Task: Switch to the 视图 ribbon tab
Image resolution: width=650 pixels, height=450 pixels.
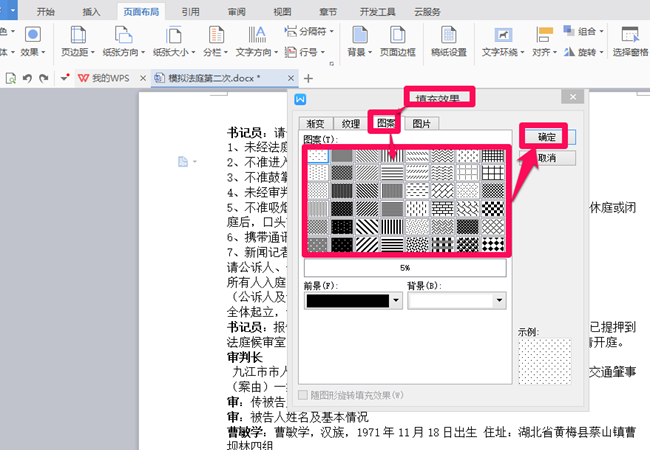Action: coord(282,12)
